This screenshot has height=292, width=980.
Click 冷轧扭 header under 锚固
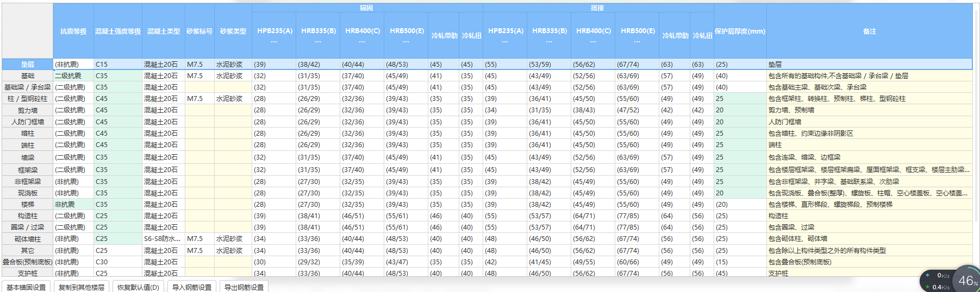pos(471,35)
